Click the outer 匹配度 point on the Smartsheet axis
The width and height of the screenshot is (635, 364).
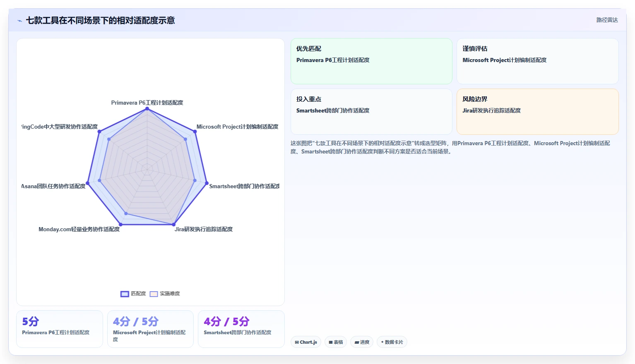point(207,183)
